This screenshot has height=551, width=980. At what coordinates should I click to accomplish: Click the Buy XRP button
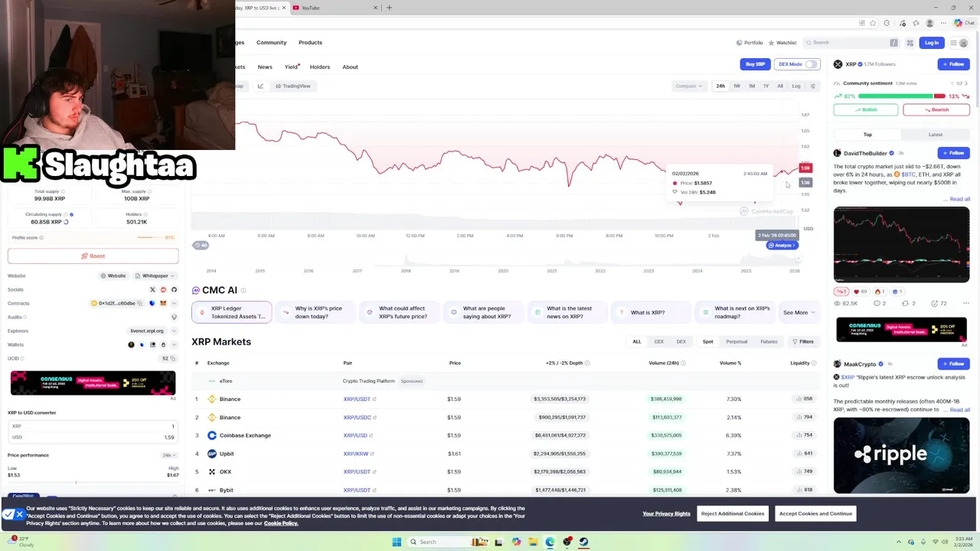[x=755, y=64]
